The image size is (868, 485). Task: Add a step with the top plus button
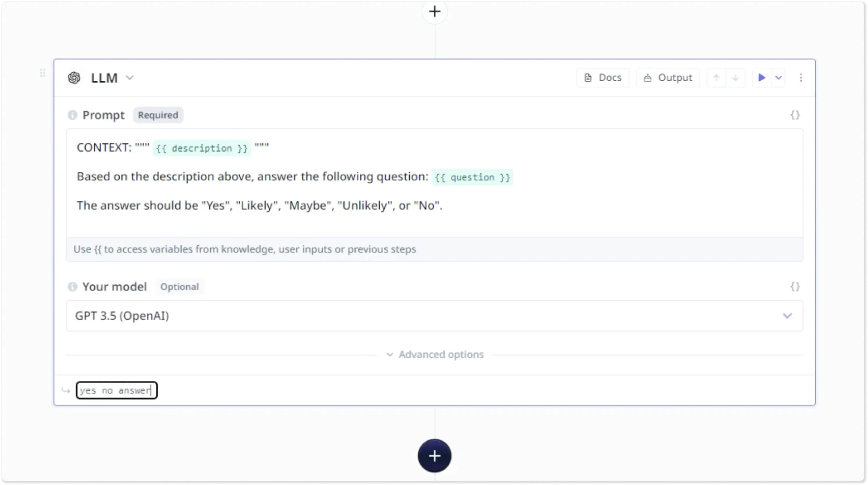tap(434, 11)
